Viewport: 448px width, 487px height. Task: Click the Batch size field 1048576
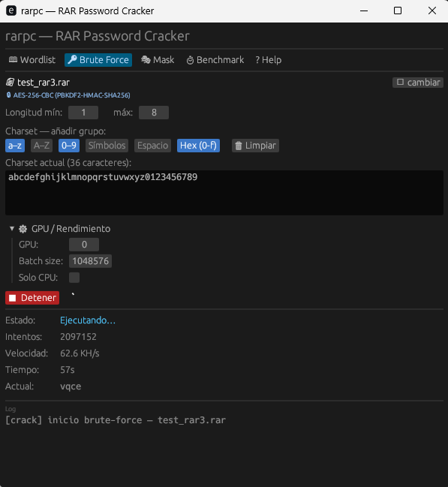[x=90, y=261]
